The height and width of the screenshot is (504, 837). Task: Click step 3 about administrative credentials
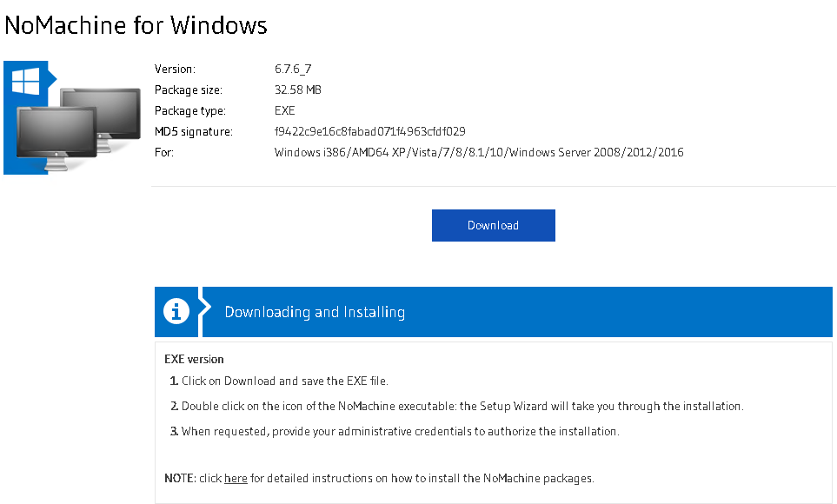pyautogui.click(x=400, y=431)
